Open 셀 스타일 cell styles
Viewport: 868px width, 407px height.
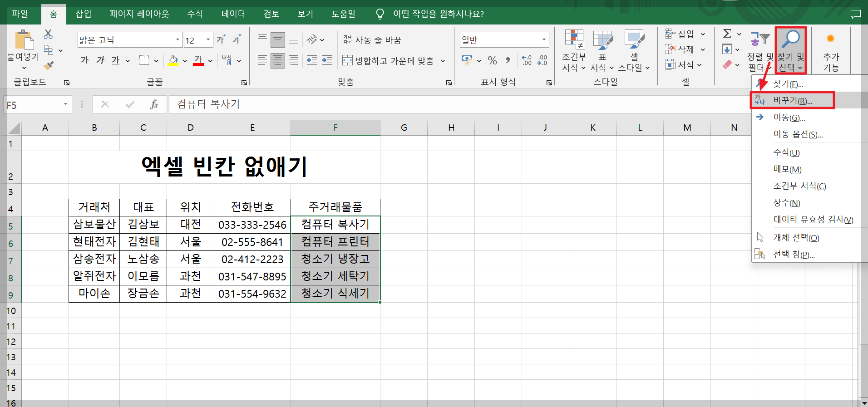[x=634, y=50]
